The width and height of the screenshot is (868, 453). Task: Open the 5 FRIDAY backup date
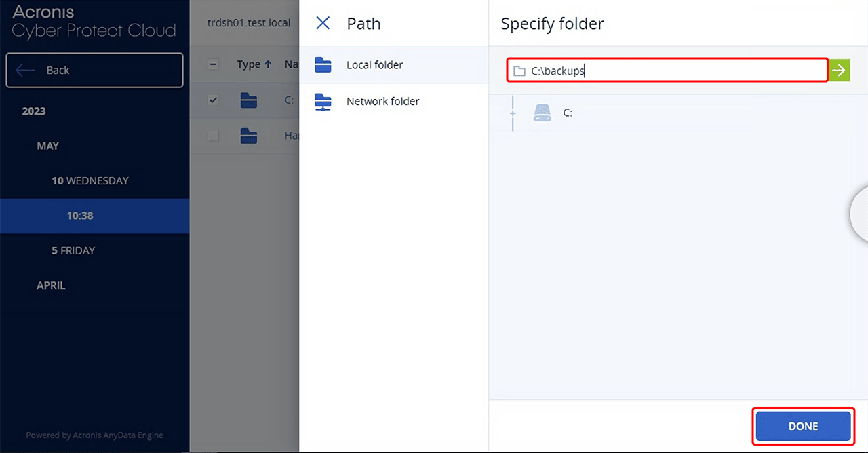73,250
